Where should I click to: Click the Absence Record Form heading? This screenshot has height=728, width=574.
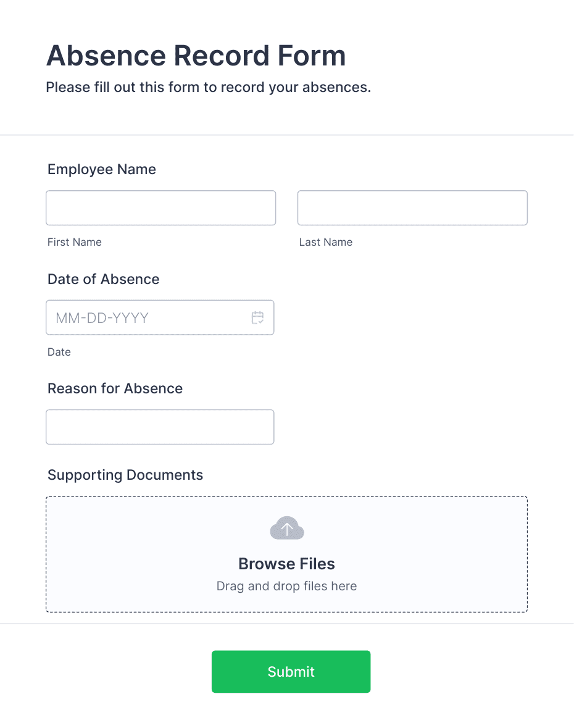pos(196,56)
